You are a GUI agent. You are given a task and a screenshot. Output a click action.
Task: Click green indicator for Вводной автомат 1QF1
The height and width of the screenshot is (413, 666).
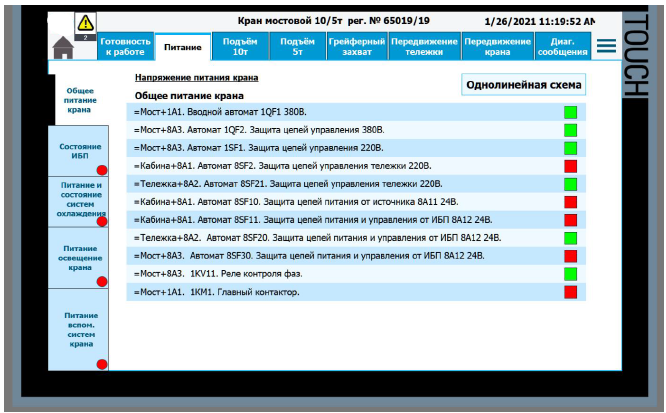pyautogui.click(x=570, y=112)
